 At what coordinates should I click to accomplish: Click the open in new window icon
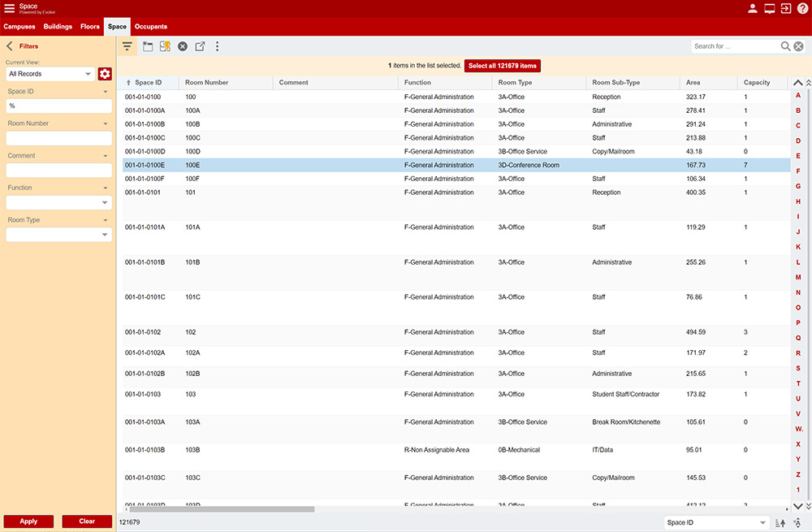click(200, 46)
